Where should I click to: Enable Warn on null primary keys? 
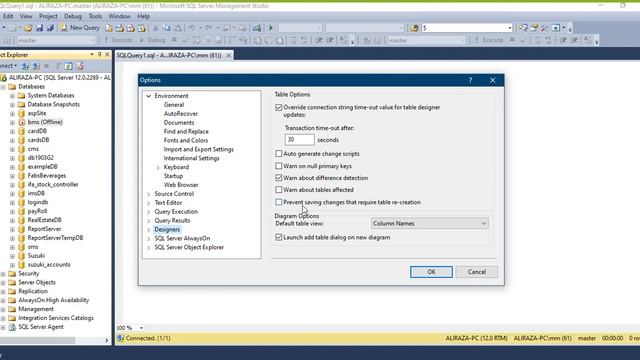278,166
